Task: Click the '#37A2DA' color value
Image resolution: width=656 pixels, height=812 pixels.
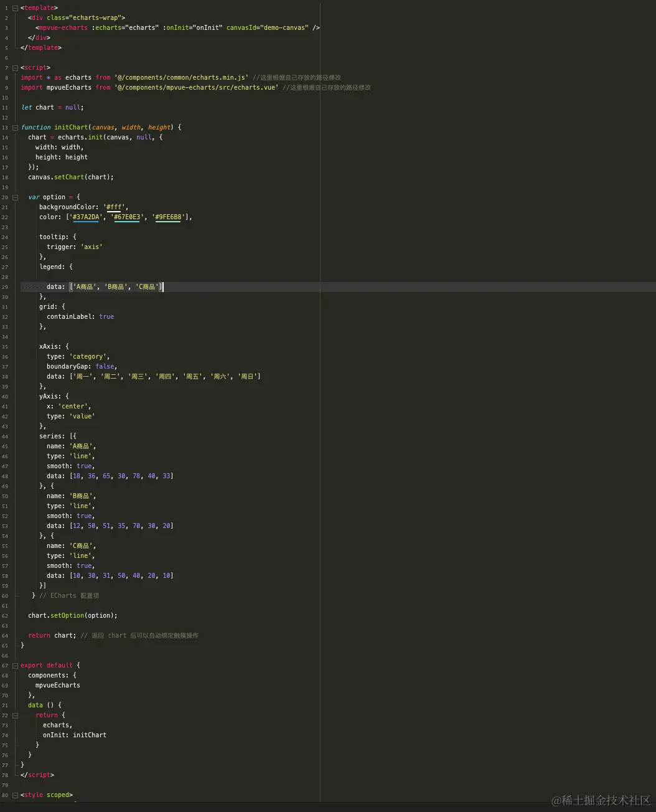Action: [x=86, y=217]
